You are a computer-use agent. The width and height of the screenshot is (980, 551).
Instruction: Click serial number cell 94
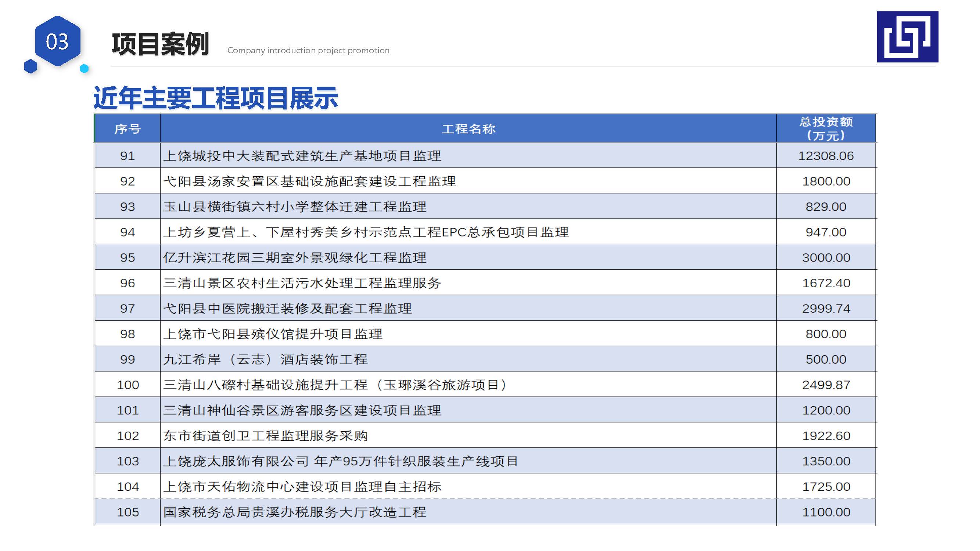coord(128,232)
